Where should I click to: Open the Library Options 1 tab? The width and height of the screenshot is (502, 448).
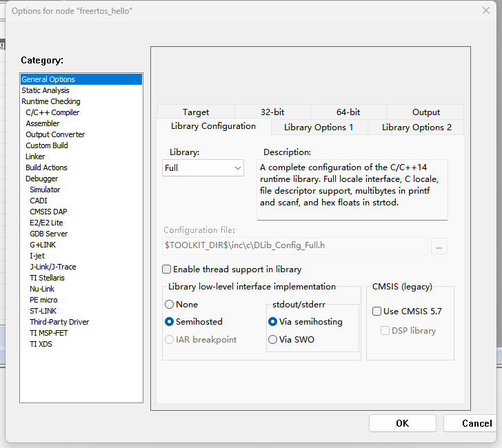pos(319,128)
